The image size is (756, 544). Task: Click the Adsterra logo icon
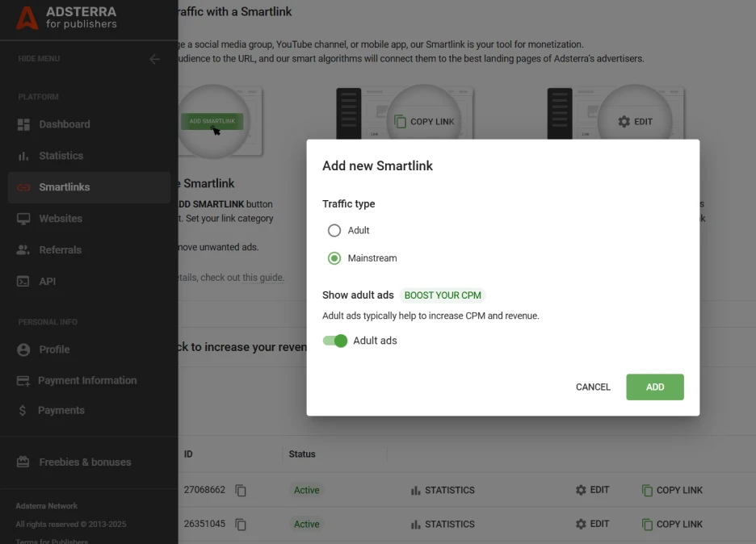point(27,18)
